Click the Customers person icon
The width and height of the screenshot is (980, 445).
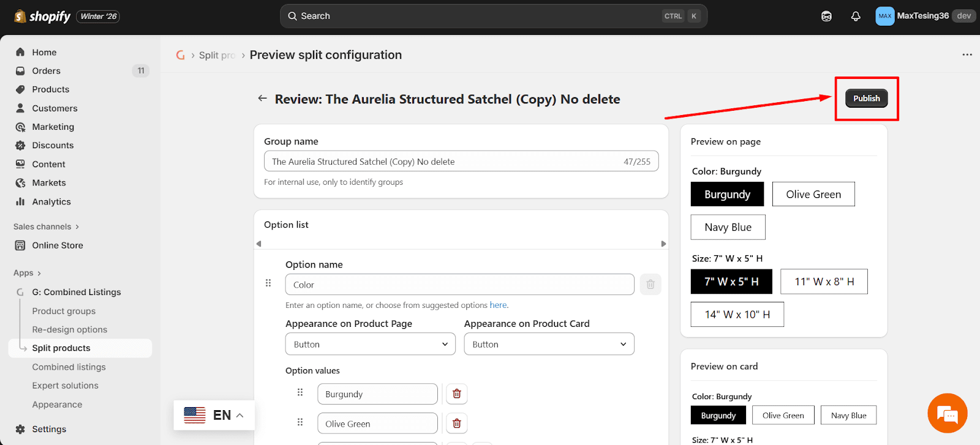pyautogui.click(x=20, y=108)
